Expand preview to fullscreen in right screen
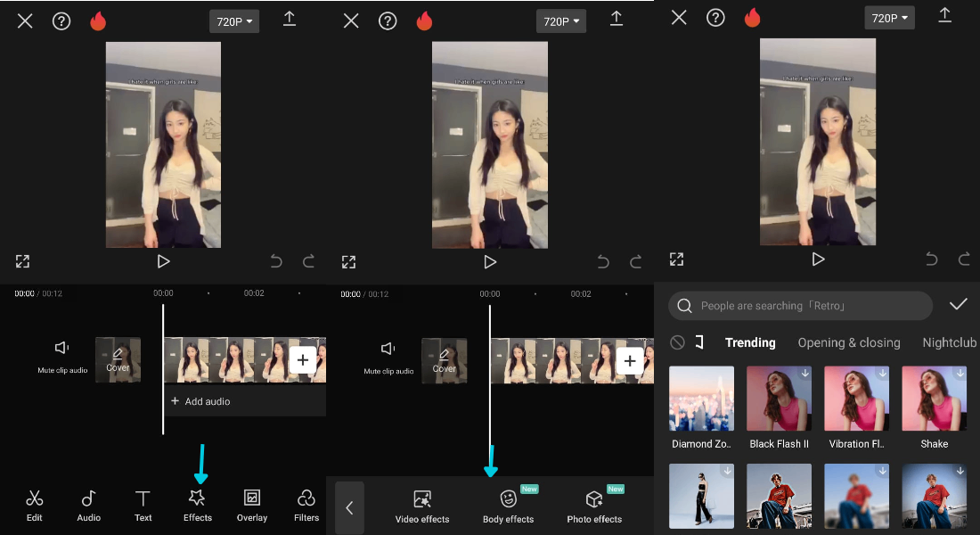The width and height of the screenshot is (980, 535). pyautogui.click(x=677, y=259)
